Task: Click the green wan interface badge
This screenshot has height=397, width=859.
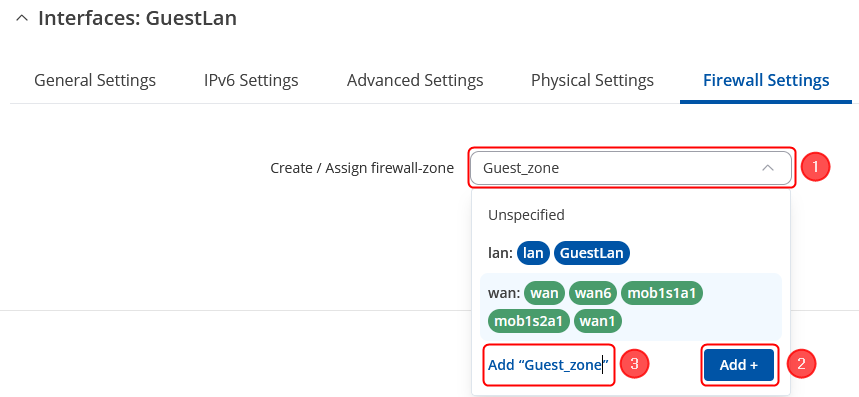Action: pyautogui.click(x=544, y=293)
